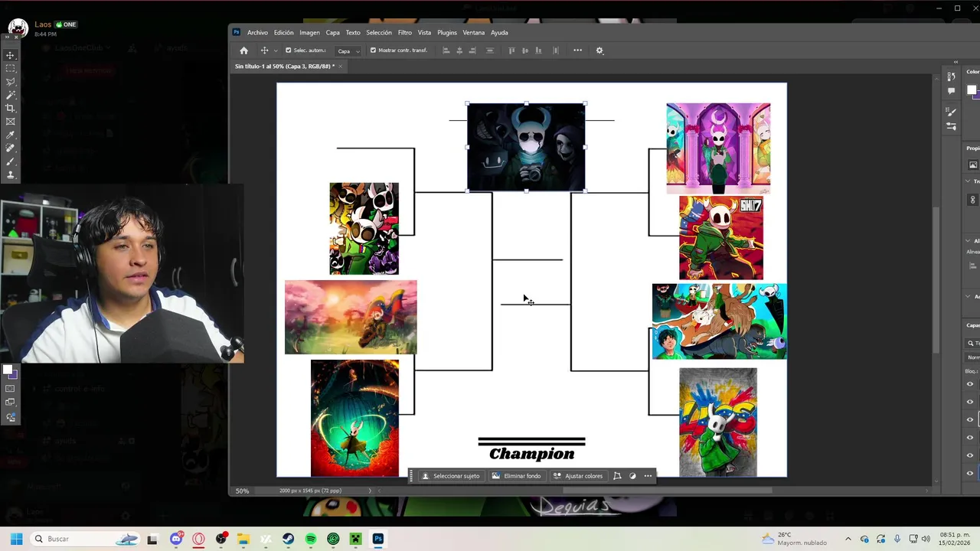Show hidden system tray icons chevron
The width and height of the screenshot is (980, 551).
point(848,539)
